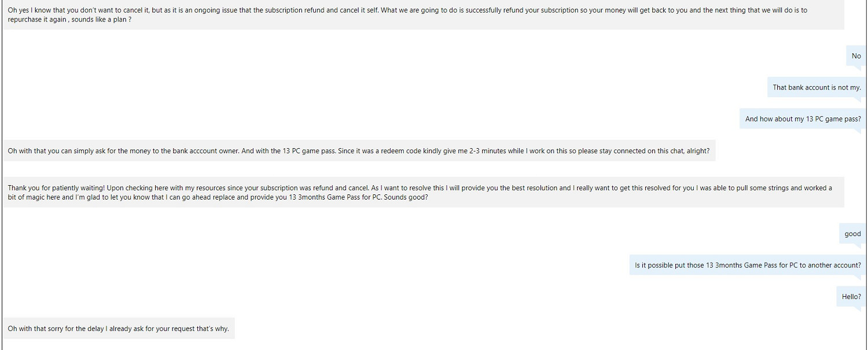Click the customer's 'good' reply bubble

point(852,234)
